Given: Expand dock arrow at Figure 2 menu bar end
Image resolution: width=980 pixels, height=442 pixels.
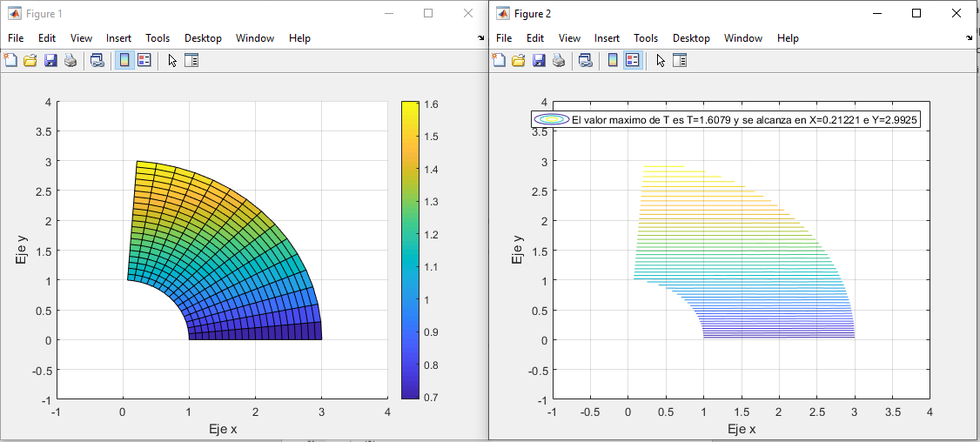Looking at the screenshot, I should pos(970,38).
